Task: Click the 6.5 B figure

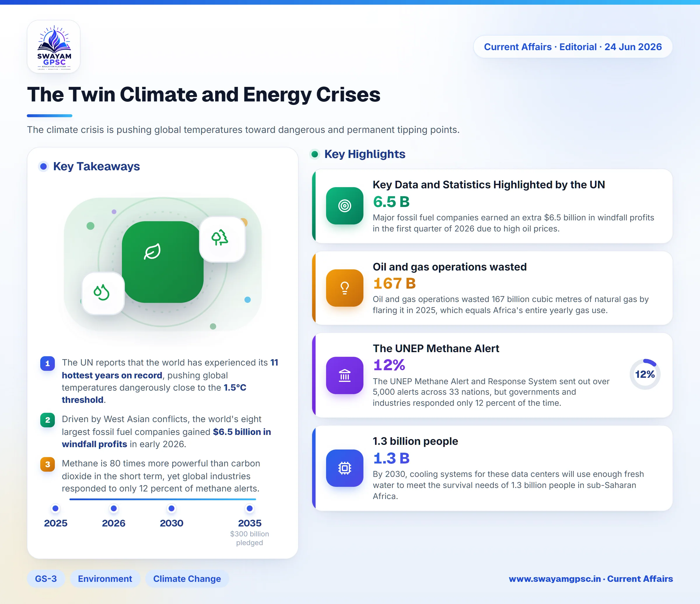Action: [x=391, y=201]
